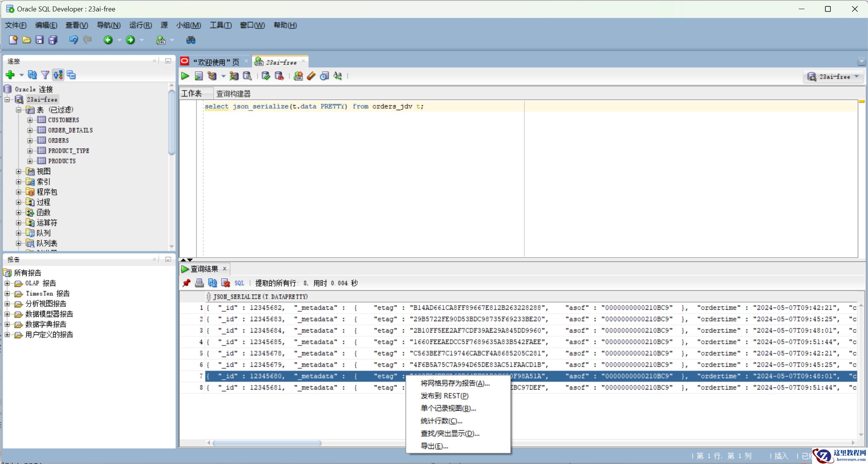Switch to the 查询构建器 tab

click(x=233, y=93)
